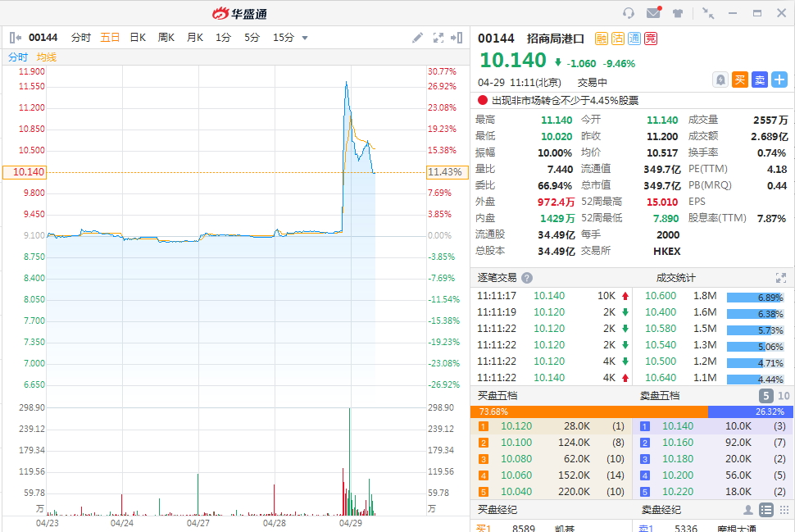This screenshot has height=532, width=795.
Task: Select ask level 2 price 10.160
Action: pyautogui.click(x=678, y=442)
